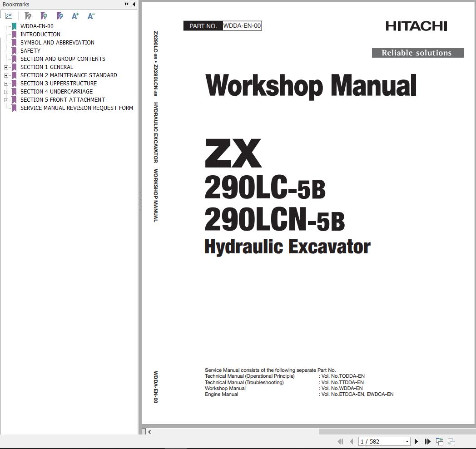Image resolution: width=476 pixels, height=449 pixels.
Task: Open SYMBOL AND ABBREVIATION bookmark
Action: click(x=57, y=43)
